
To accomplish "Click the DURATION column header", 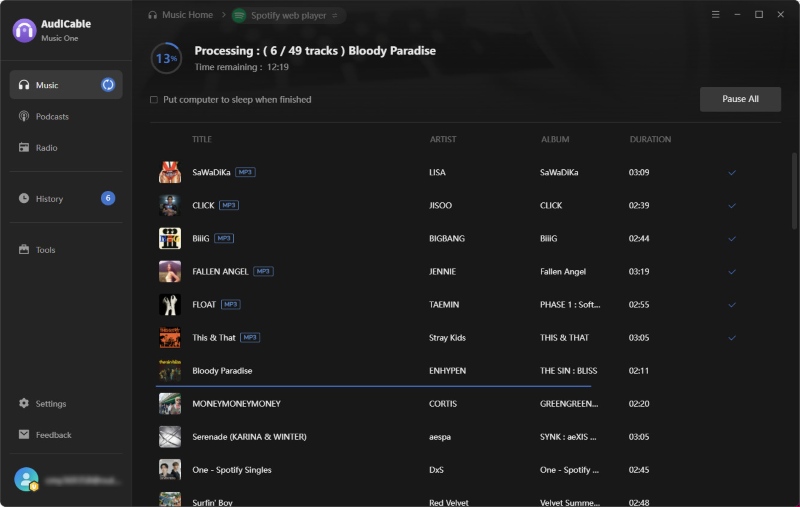I will coord(650,139).
